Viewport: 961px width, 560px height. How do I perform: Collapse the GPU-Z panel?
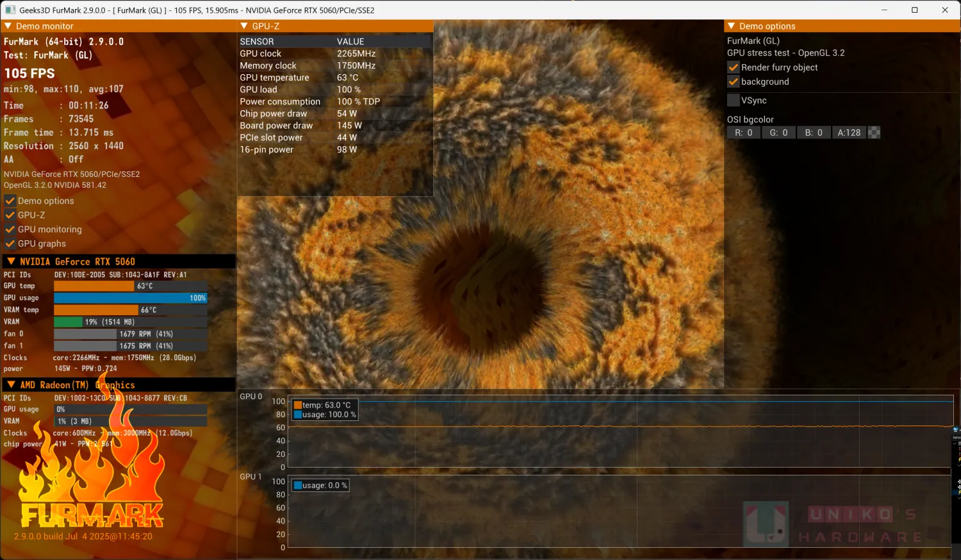point(244,26)
